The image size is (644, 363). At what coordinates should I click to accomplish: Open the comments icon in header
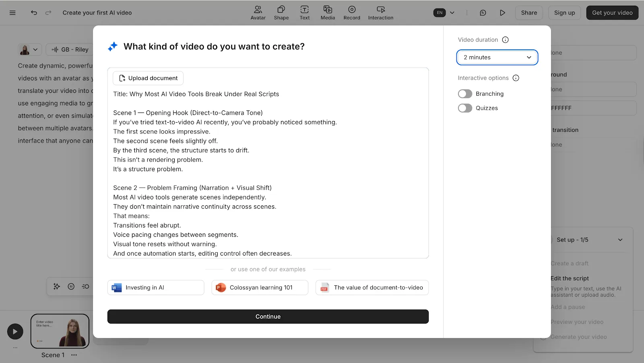tap(483, 13)
